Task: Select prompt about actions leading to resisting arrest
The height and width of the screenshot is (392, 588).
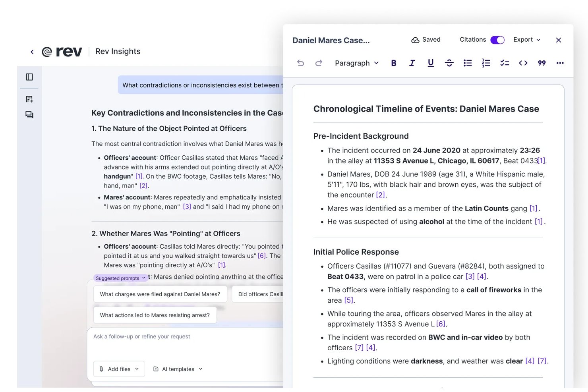Action: (x=155, y=315)
